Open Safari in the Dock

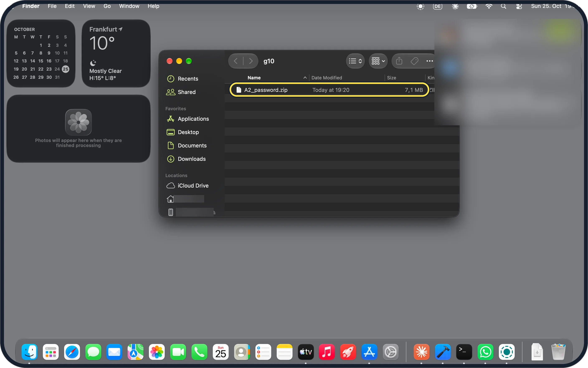[72, 352]
